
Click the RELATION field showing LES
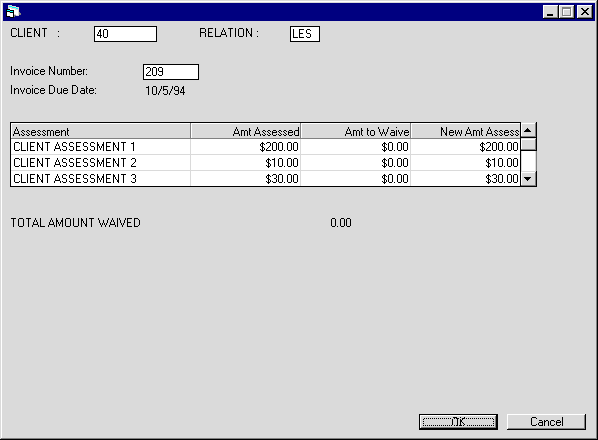click(305, 34)
